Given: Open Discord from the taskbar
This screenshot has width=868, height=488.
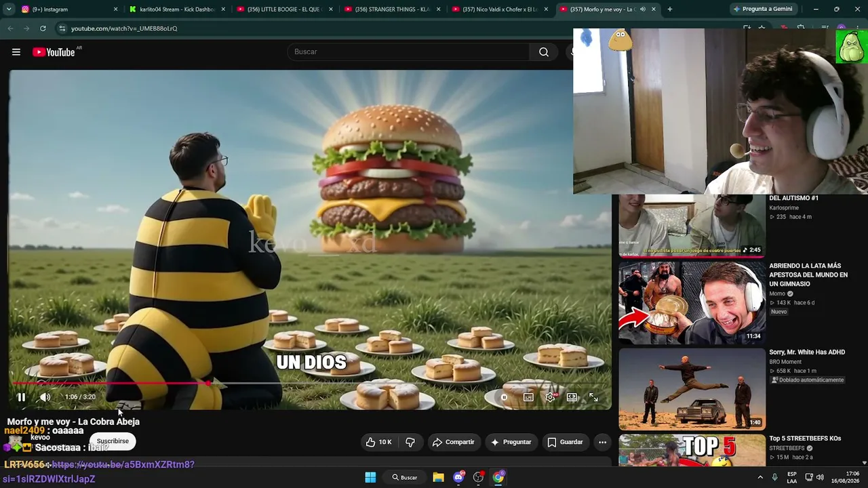Looking at the screenshot, I should [x=458, y=477].
